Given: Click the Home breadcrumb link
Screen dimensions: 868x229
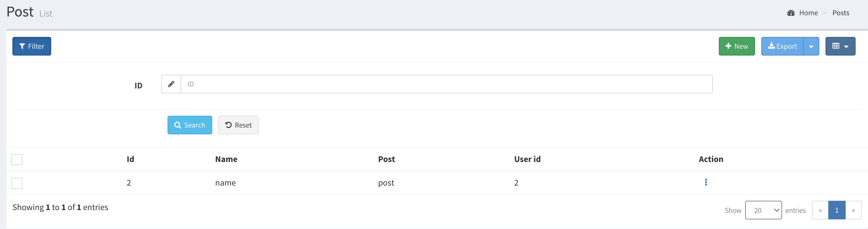Looking at the screenshot, I should coord(808,13).
